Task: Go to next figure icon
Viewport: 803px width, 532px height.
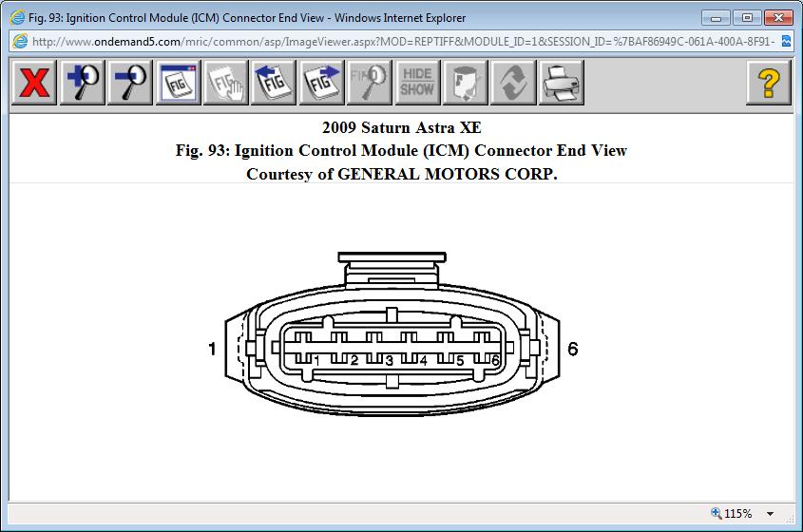Action: pos(321,83)
